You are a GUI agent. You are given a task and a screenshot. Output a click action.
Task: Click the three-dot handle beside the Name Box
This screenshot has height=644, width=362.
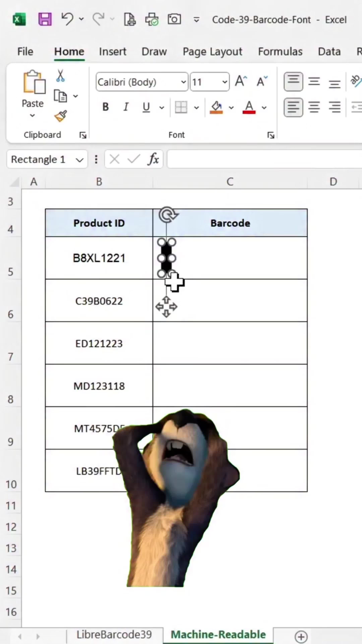96,159
